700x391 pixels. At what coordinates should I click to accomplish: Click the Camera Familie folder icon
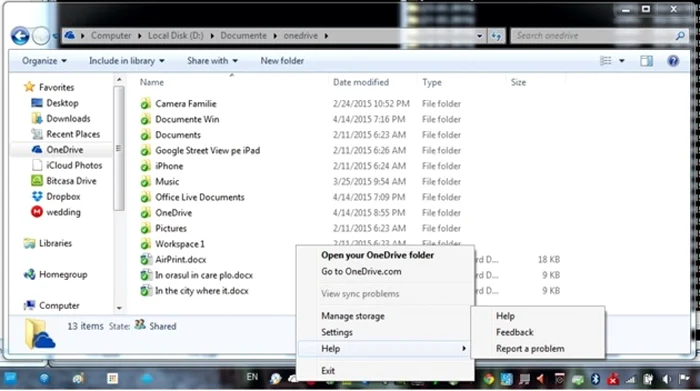[x=145, y=104]
